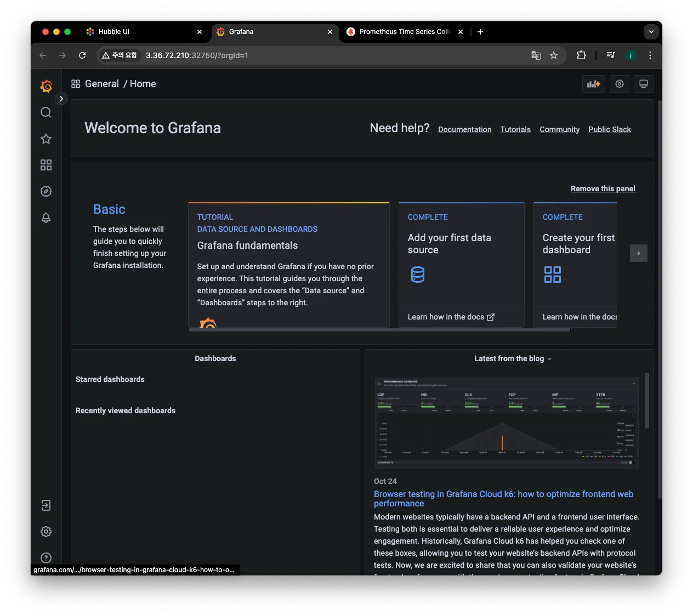
Task: Bookmark the page with star icon
Action: [x=554, y=55]
